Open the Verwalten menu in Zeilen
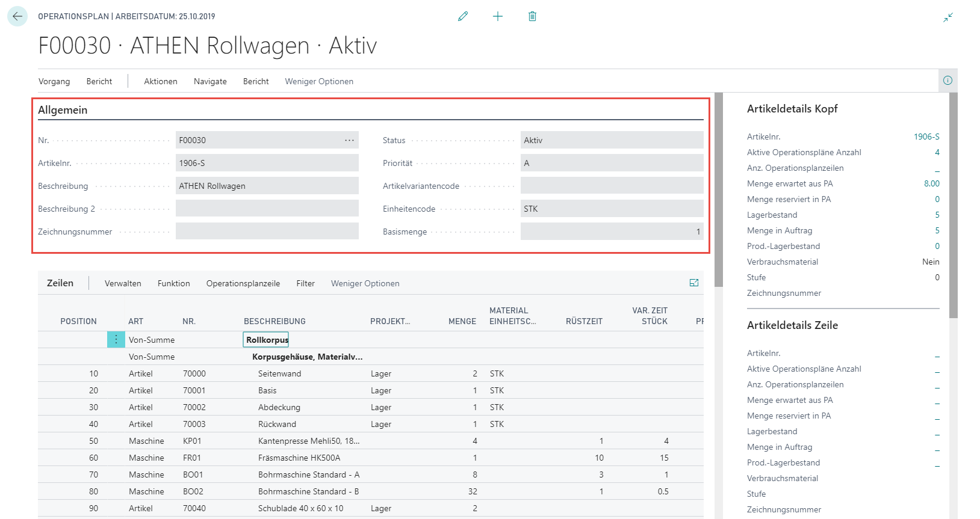Viewport: 980px width, 519px height. 123,283
